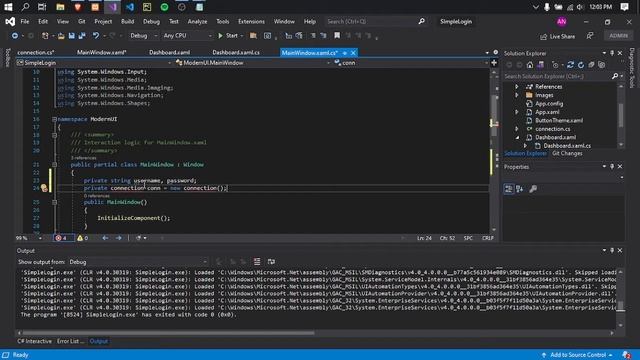Open Error List tab at bottom
Screen dimensions: 640x360
click(x=71, y=341)
